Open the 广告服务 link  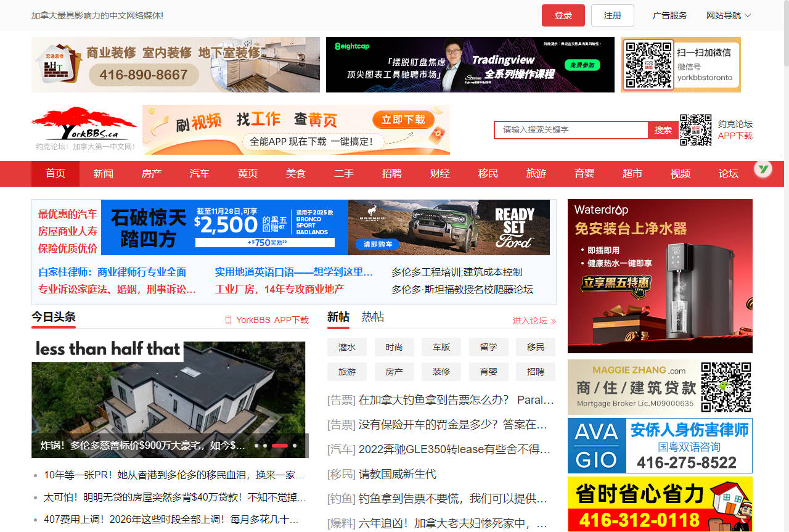point(669,15)
